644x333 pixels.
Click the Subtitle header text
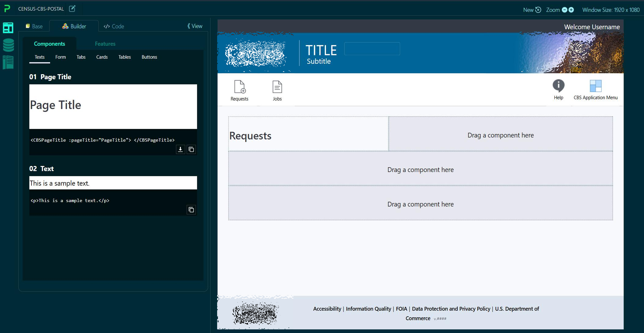pos(319,61)
